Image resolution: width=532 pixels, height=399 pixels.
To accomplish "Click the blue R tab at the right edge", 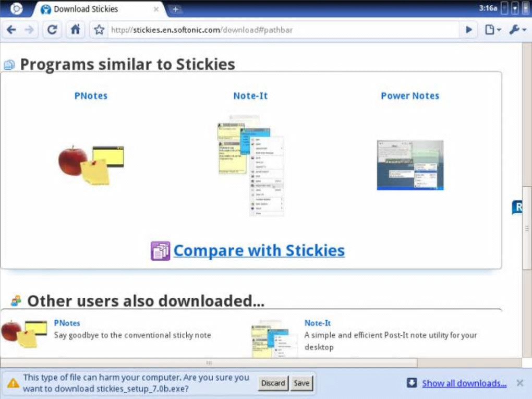I will [x=517, y=207].
